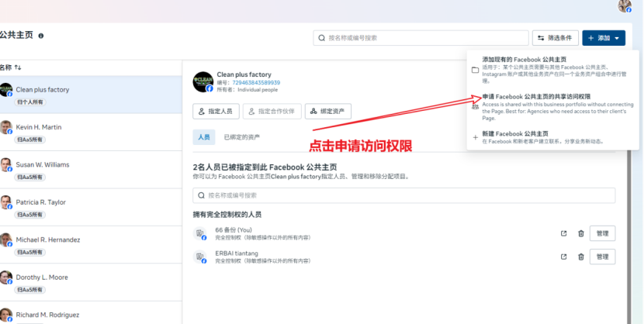This screenshot has width=644, height=324.
Task: Switch to 人员 tab
Action: pos(204,137)
